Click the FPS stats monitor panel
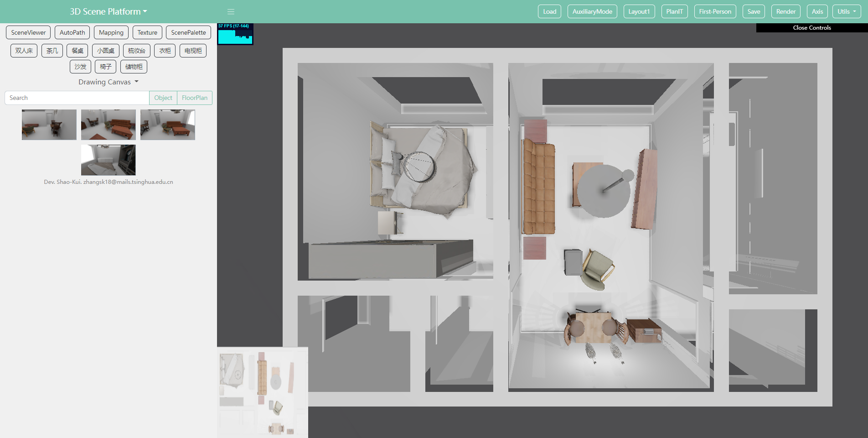Viewport: 868px width, 438px height. click(x=235, y=34)
